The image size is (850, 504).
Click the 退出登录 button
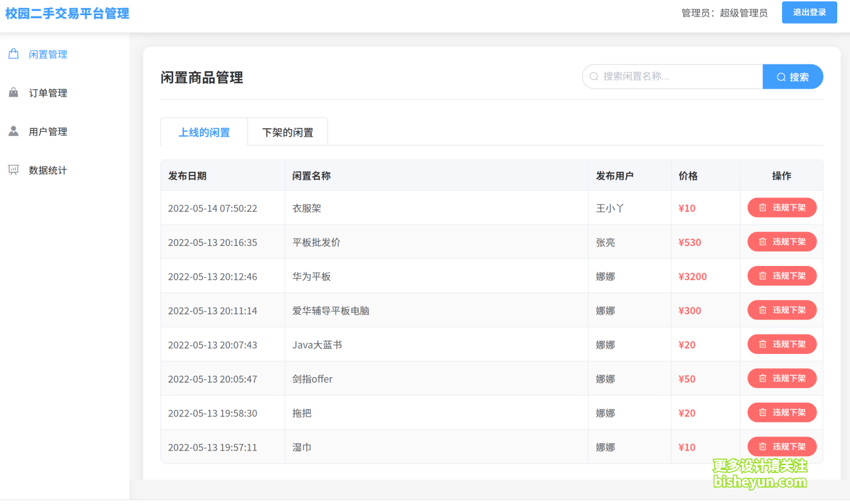(x=809, y=12)
